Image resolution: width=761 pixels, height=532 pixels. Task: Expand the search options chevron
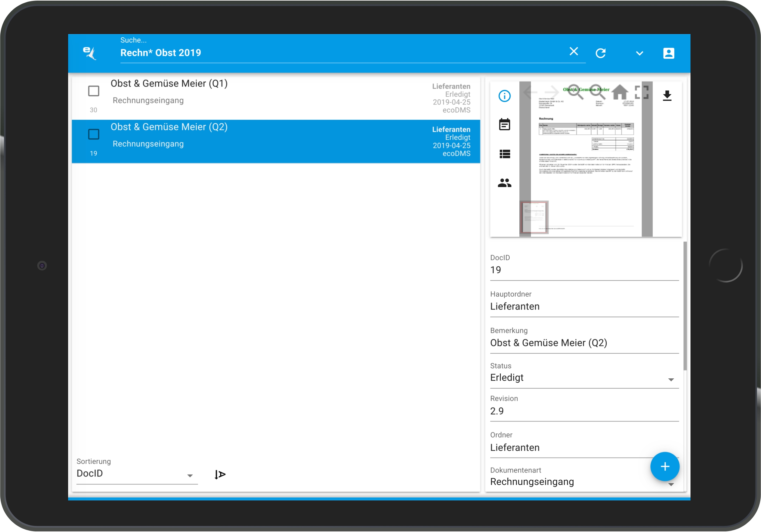pos(639,53)
